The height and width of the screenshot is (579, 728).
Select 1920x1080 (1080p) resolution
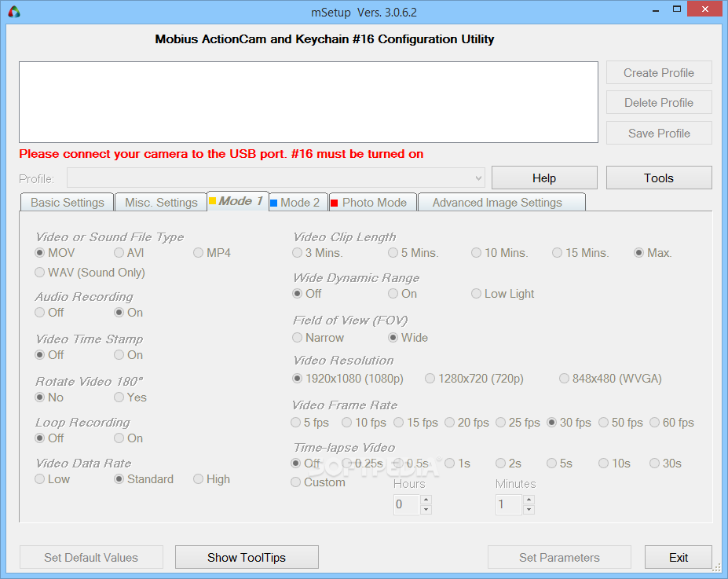pyautogui.click(x=348, y=379)
